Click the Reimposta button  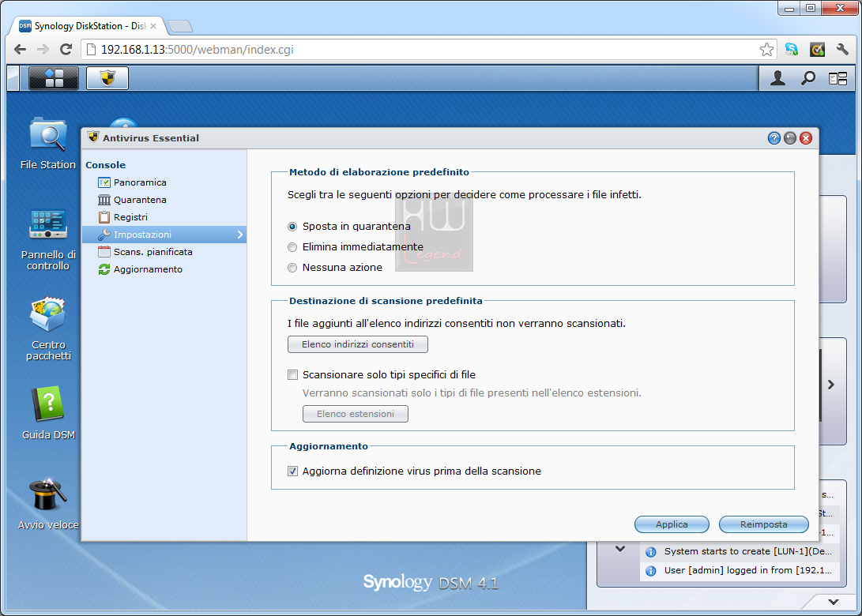click(763, 524)
